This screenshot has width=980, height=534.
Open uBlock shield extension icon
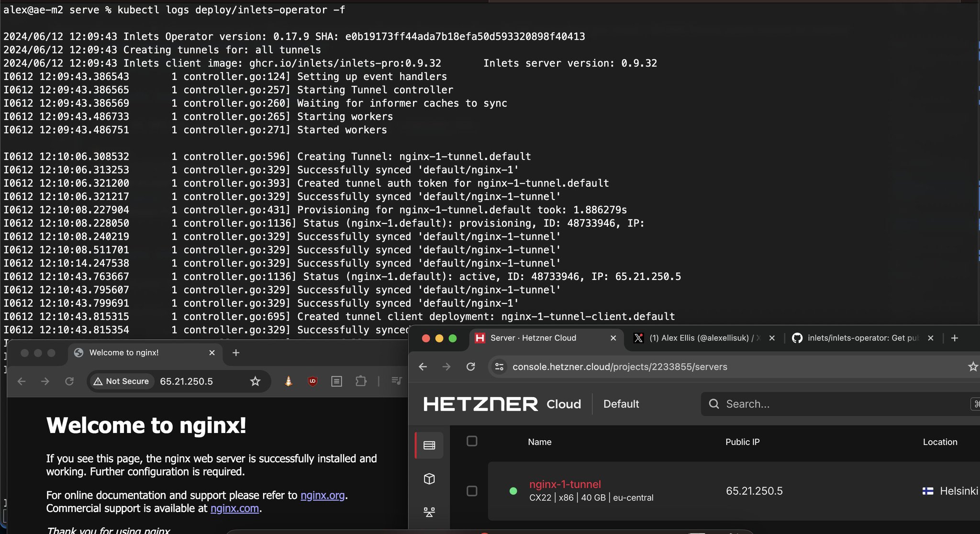[x=312, y=381]
